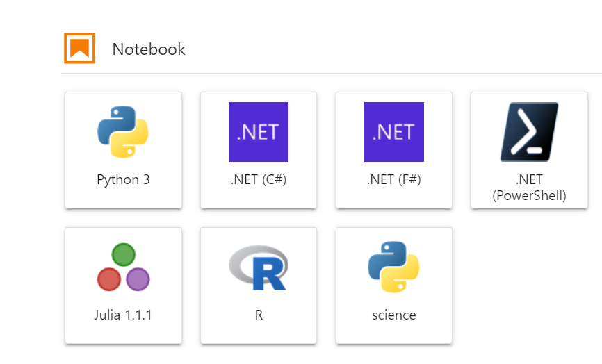Click the 'science' label text
602x364 pixels.
tap(394, 315)
